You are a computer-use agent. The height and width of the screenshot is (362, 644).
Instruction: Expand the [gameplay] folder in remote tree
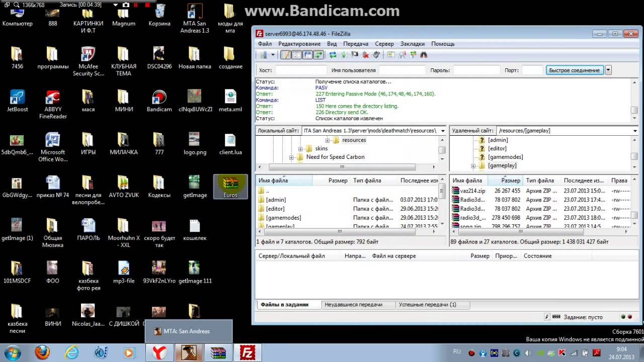pos(473,166)
